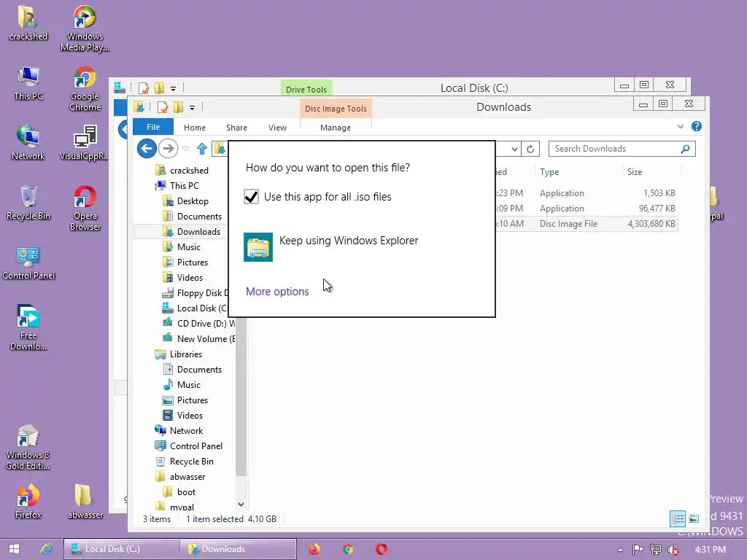The width and height of the screenshot is (747, 560).
Task: Switch to Downloads taskbar button
Action: pos(239,549)
